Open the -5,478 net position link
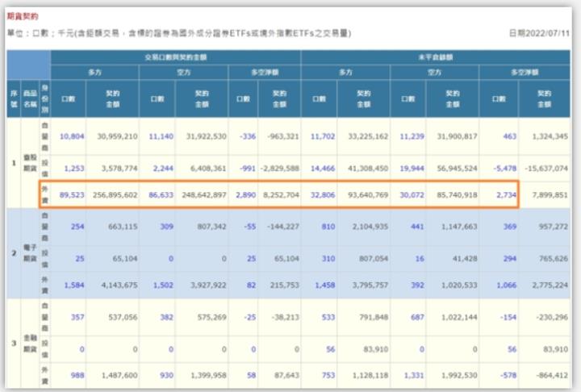The width and height of the screenshot is (581, 392). point(504,169)
